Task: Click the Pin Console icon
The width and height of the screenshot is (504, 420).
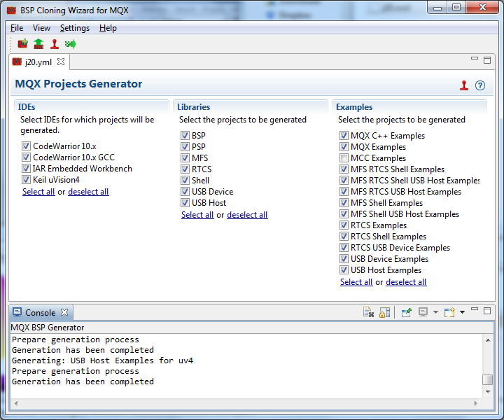Action: coord(407,312)
